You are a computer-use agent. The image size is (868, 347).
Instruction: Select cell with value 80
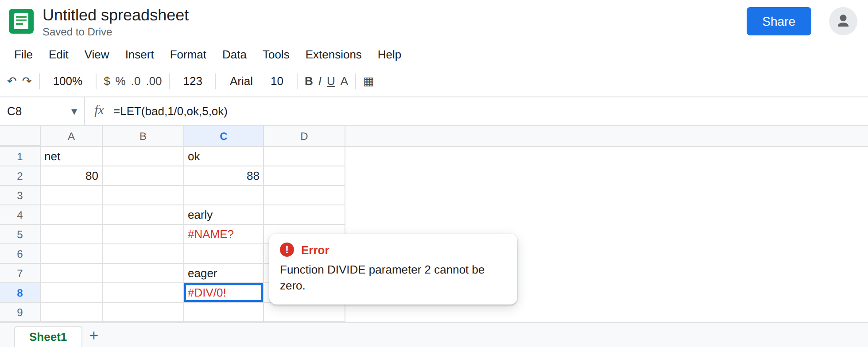(x=71, y=176)
